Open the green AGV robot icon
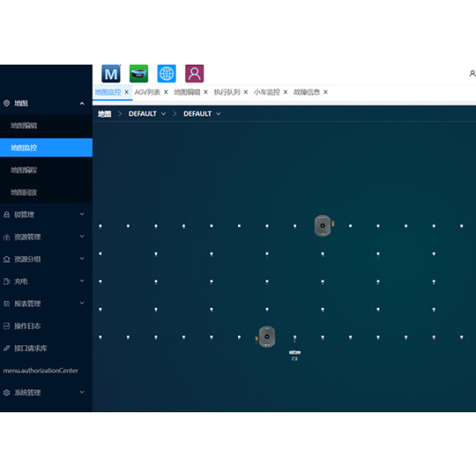Viewport: 476px width, 476px height. click(139, 73)
